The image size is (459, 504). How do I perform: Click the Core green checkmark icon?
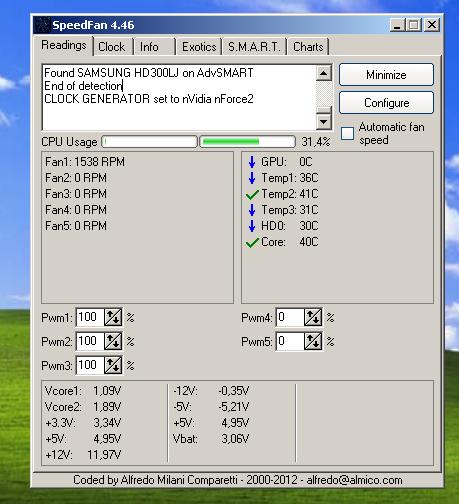tap(252, 242)
